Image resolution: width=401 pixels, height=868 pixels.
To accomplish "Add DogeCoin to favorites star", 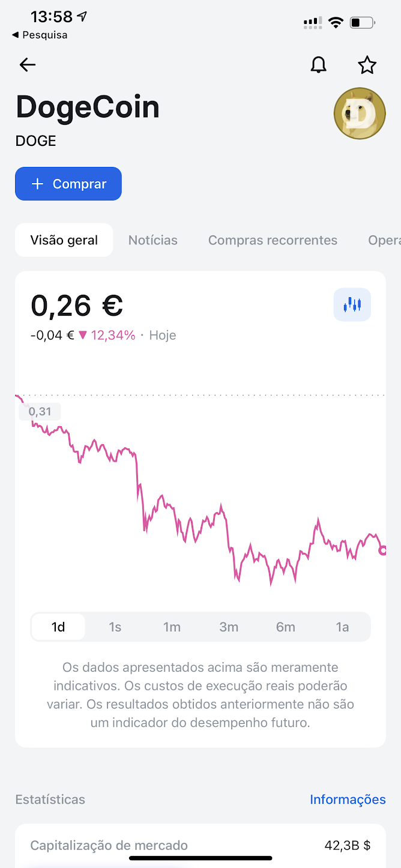I will coord(367,65).
